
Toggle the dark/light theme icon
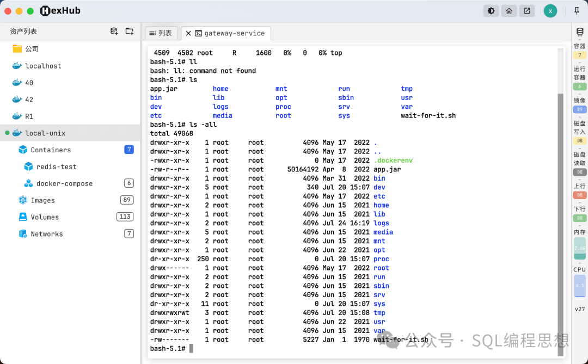point(491,11)
